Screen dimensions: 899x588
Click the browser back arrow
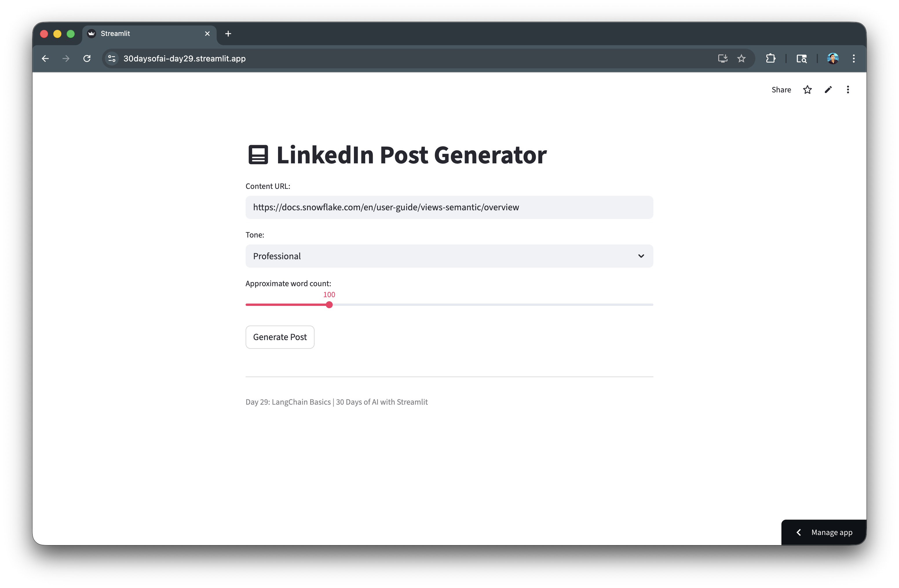tap(45, 59)
